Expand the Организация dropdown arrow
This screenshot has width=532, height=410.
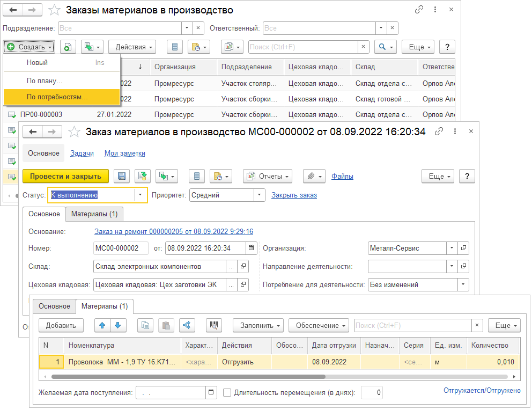(x=453, y=248)
